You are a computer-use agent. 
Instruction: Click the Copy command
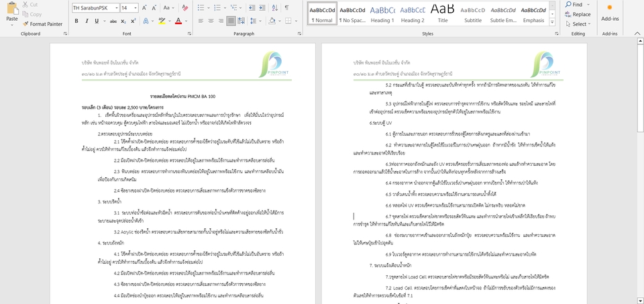32,14
